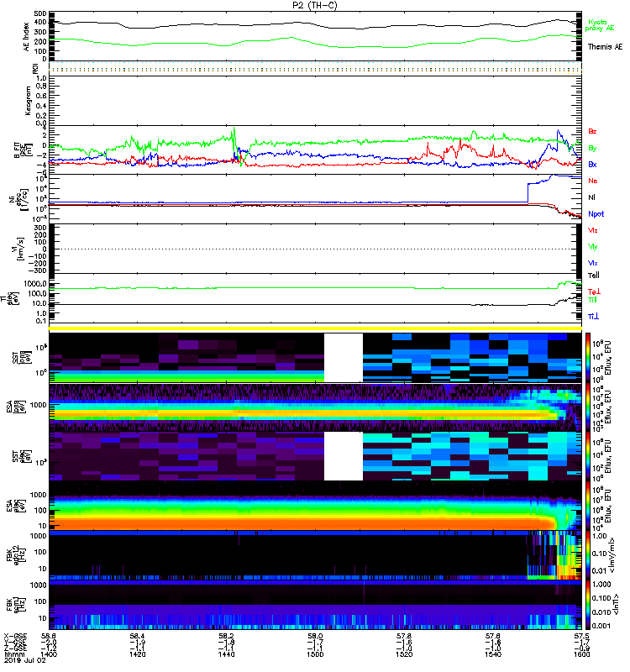
Task: Select the blue Bx legend label
Action: point(592,164)
